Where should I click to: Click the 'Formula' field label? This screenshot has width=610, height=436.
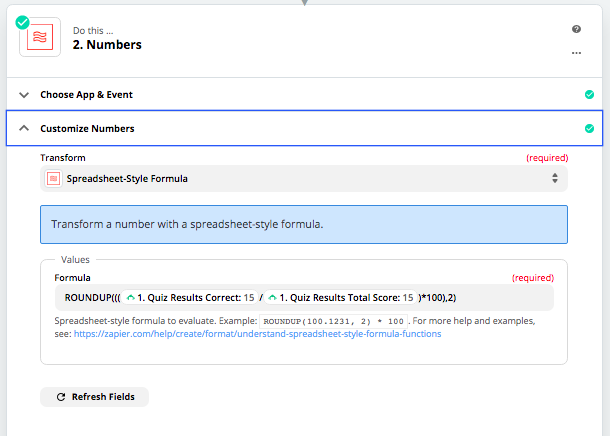(x=72, y=278)
